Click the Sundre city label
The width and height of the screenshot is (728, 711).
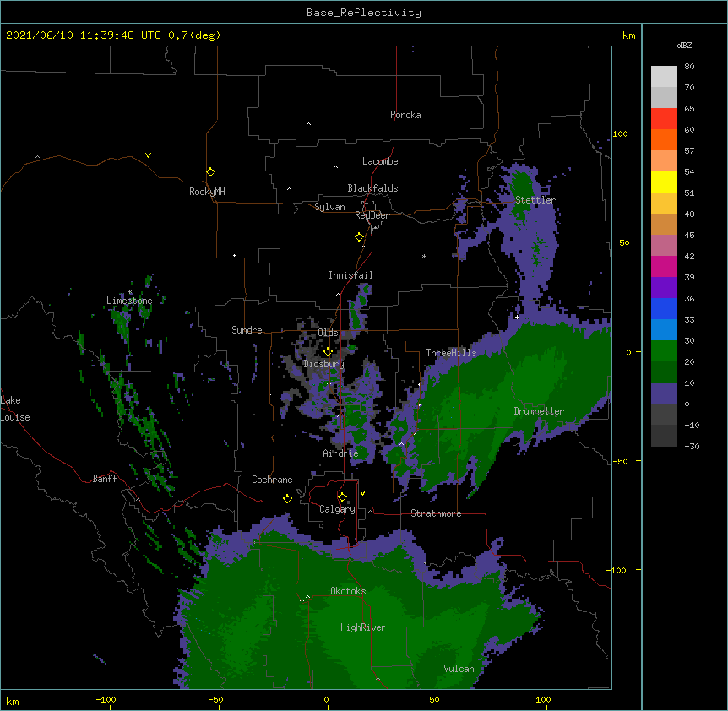(247, 330)
